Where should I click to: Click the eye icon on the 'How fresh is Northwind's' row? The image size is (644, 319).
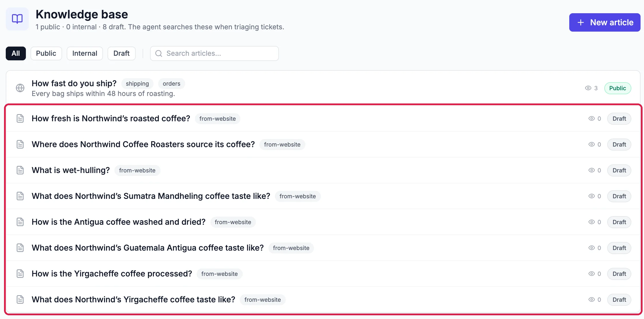point(592,118)
